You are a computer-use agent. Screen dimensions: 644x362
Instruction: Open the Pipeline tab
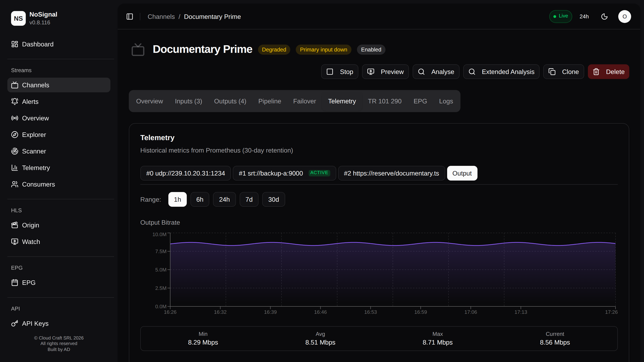tap(270, 101)
